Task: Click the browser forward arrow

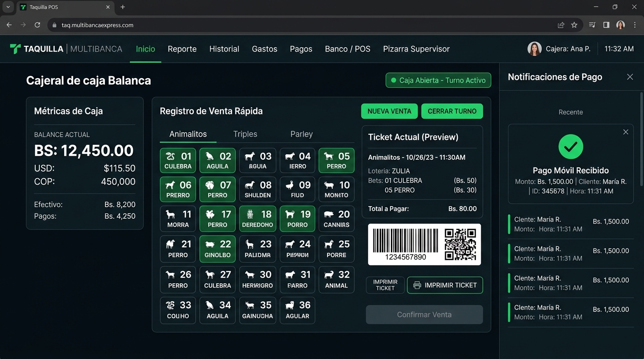Action: tap(23, 25)
